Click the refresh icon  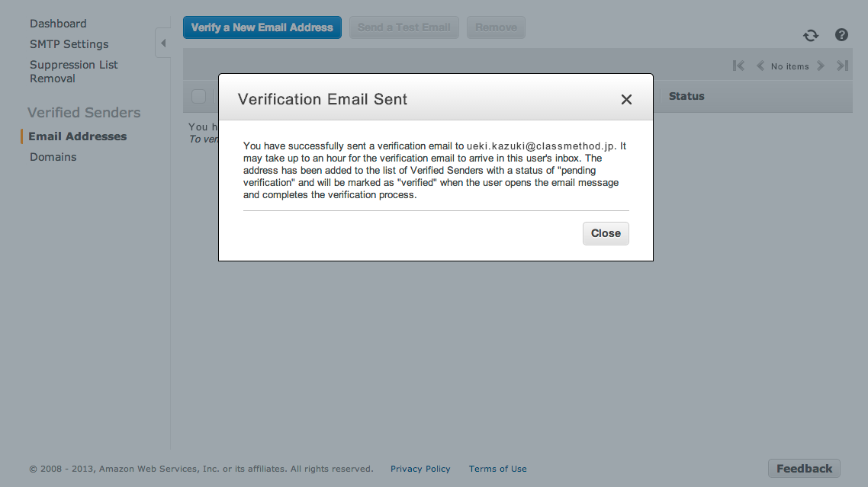(811, 35)
